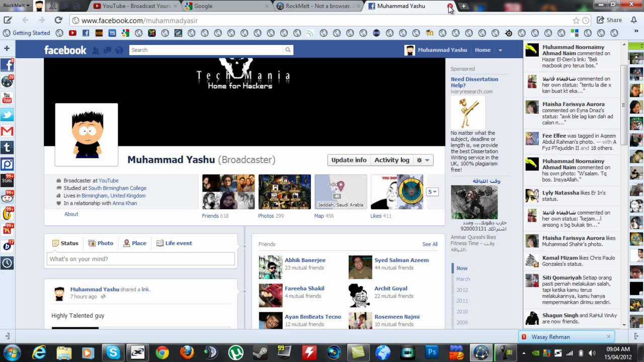Click in the Facebook Search field
Screen dimensions: 644x362
tap(206, 50)
